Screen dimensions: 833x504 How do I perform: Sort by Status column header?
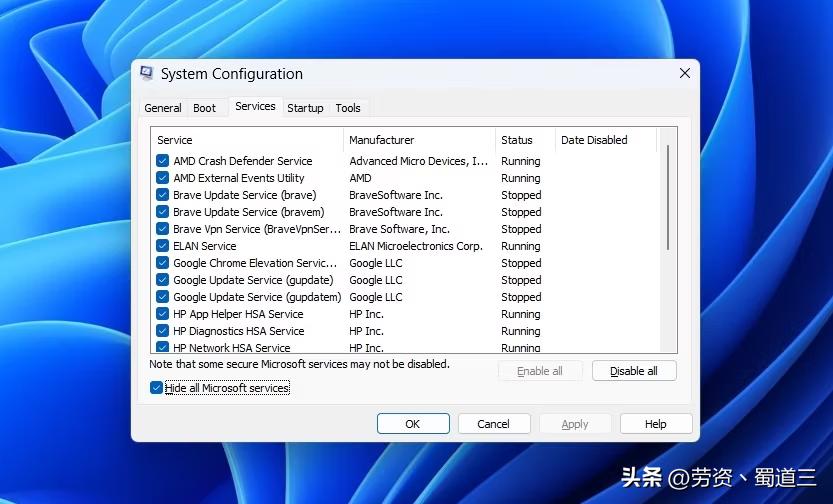click(525, 140)
